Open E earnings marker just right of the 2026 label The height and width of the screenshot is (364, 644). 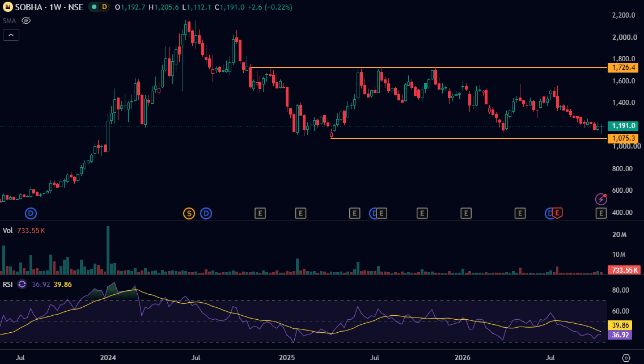466,213
